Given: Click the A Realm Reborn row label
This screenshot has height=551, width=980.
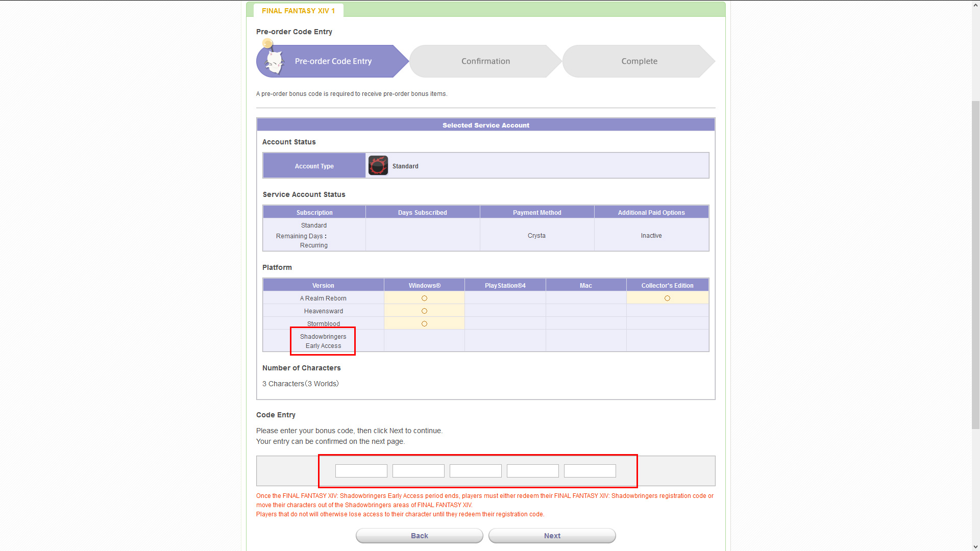Looking at the screenshot, I should click(323, 298).
